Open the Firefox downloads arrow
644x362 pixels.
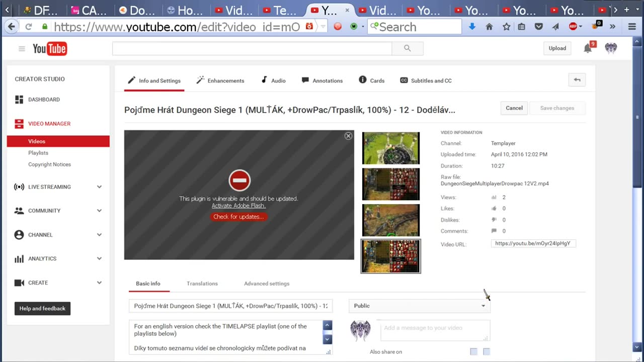472,27
